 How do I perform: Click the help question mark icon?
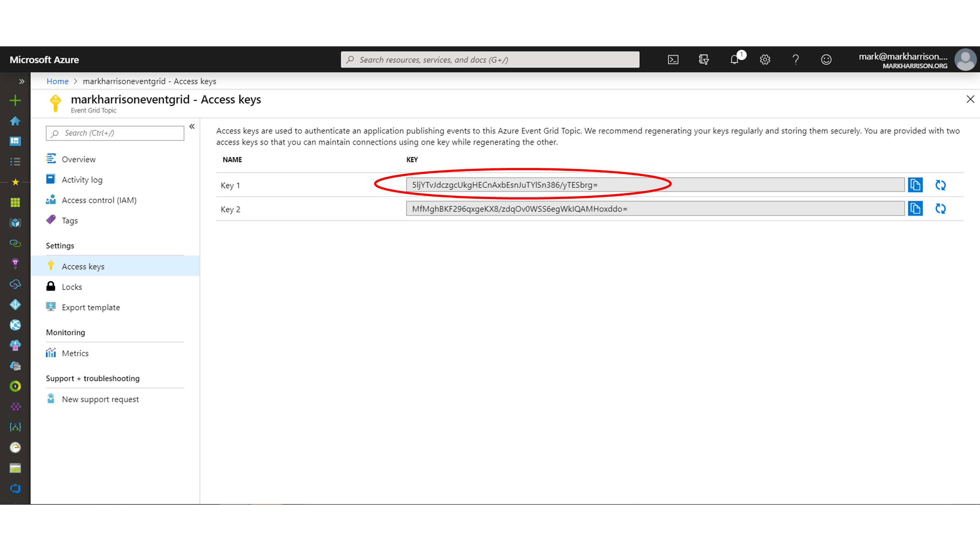point(796,60)
